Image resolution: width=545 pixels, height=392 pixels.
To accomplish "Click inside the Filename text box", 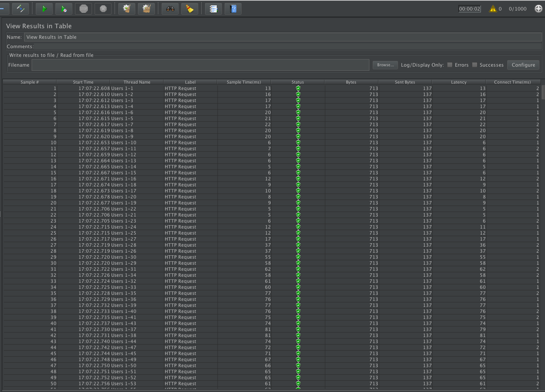I will click(201, 65).
